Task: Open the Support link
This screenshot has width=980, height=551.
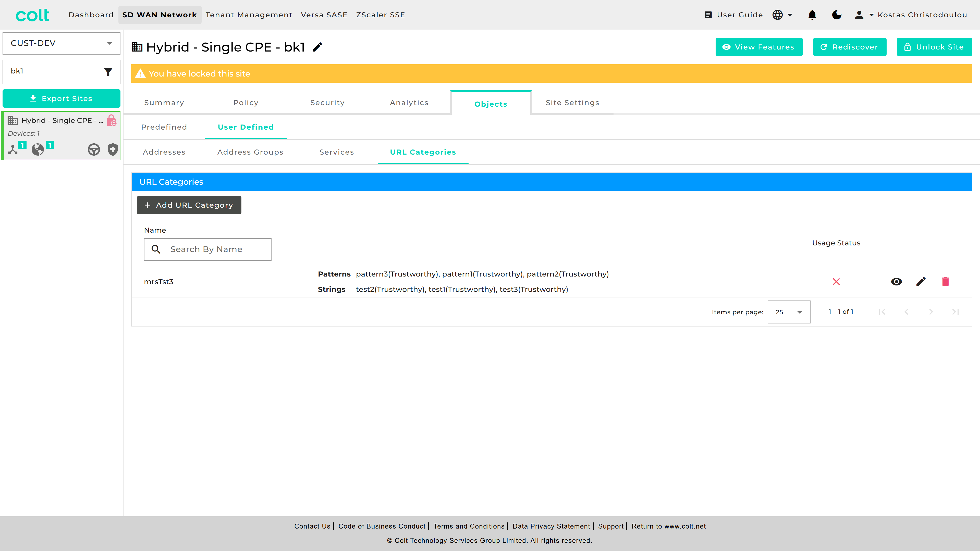Action: (x=611, y=526)
